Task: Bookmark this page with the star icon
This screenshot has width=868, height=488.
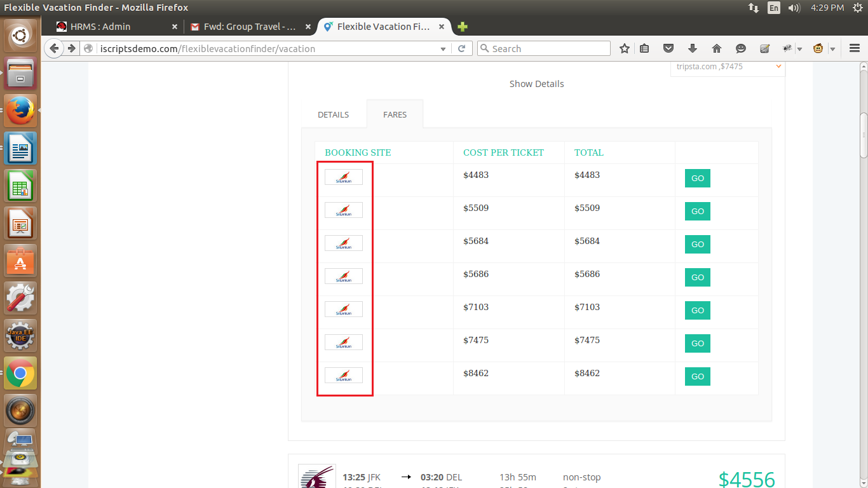Action: pyautogui.click(x=625, y=49)
